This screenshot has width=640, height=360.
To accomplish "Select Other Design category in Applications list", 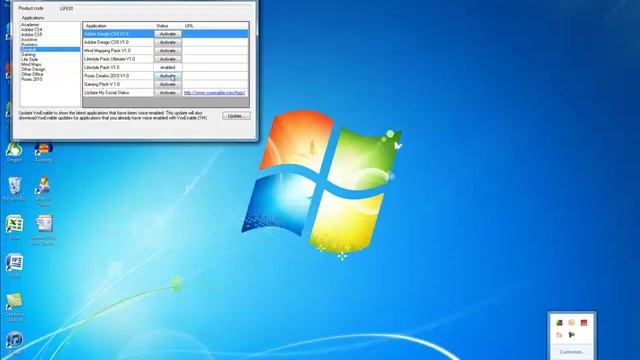I will click(x=33, y=69).
